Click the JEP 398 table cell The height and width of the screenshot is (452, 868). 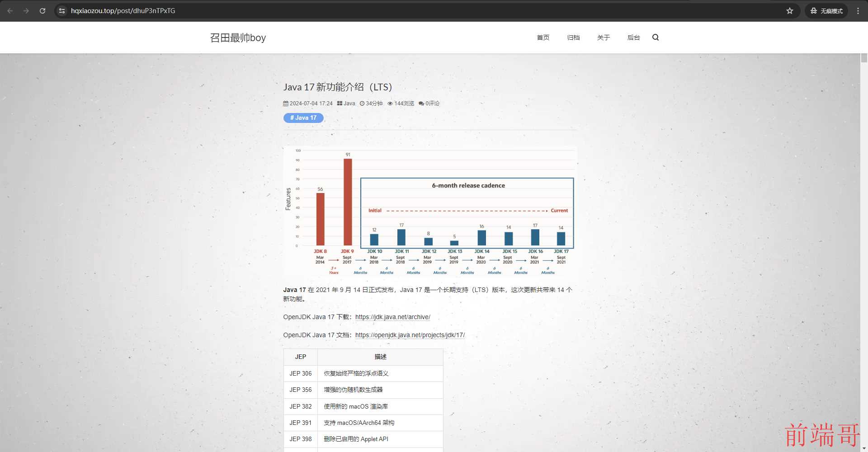(301, 439)
